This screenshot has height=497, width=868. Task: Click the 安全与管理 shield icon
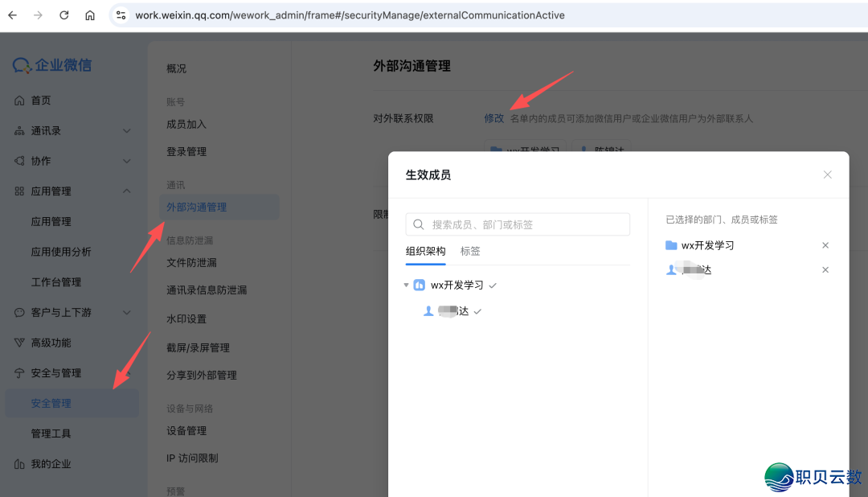[x=18, y=372]
